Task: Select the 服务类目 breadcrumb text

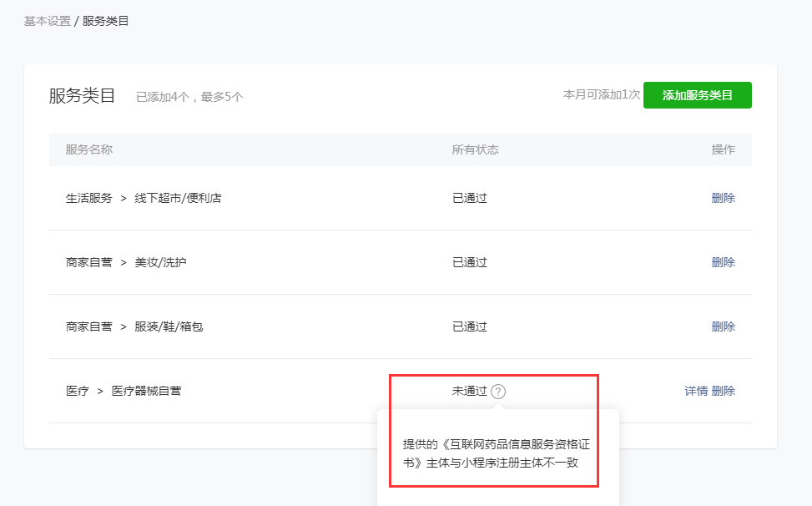Action: pos(105,21)
